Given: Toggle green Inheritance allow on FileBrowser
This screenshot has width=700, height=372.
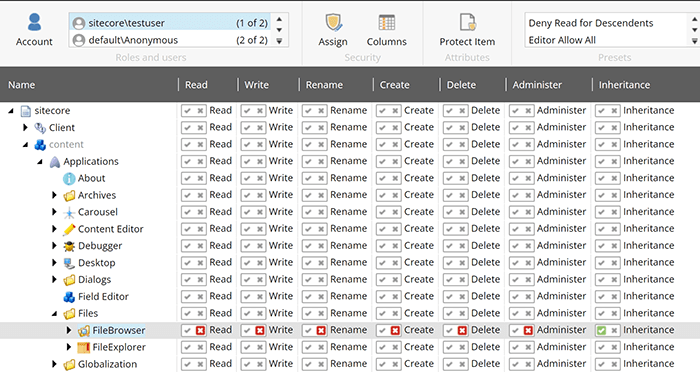Looking at the screenshot, I should click(x=601, y=330).
